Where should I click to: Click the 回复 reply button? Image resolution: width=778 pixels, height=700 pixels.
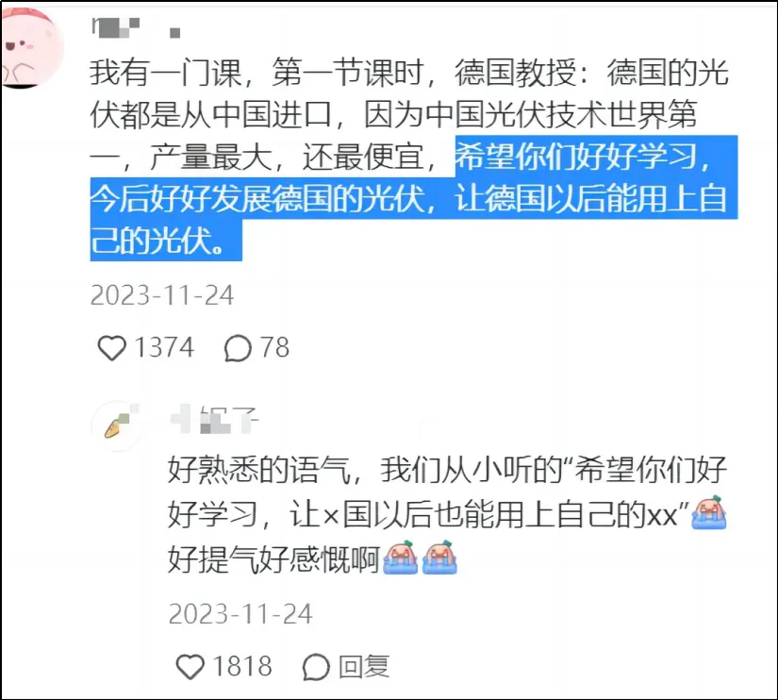(x=364, y=666)
